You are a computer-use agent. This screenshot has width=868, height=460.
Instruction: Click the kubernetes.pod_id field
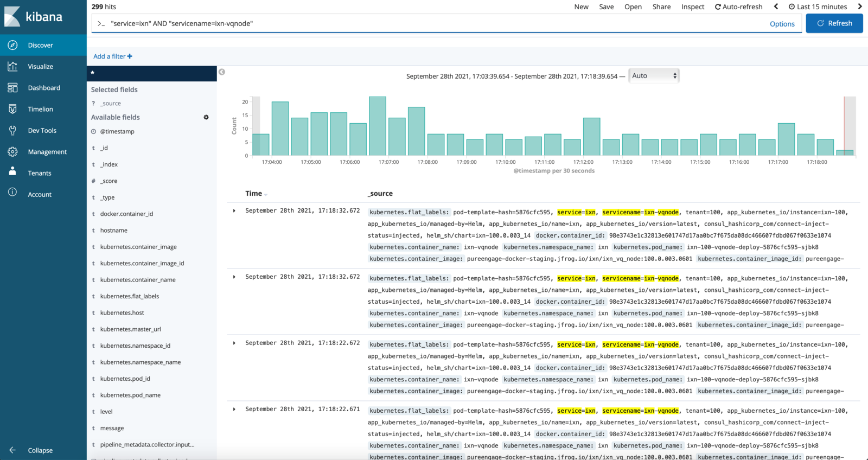(x=125, y=379)
